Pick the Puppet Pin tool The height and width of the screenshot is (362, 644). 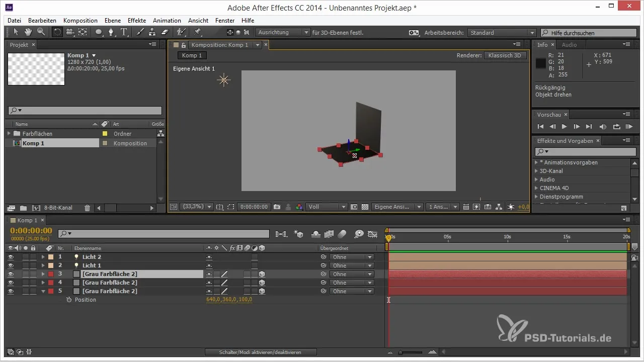tap(197, 32)
